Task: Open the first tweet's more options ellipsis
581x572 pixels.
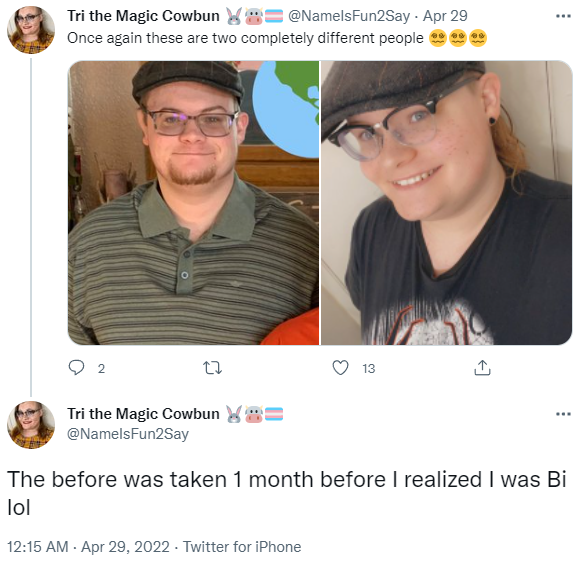Action: tap(563, 16)
